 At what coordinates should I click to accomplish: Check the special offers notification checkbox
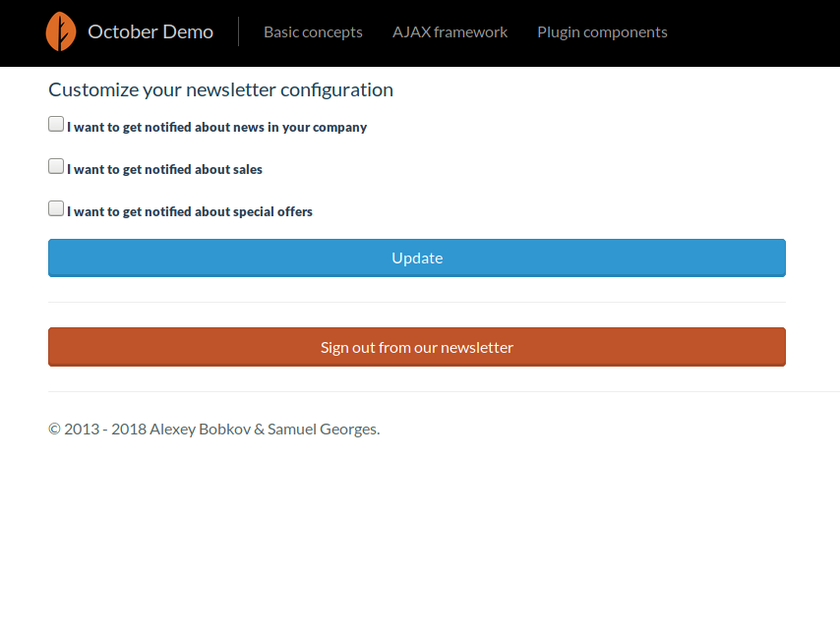56,208
